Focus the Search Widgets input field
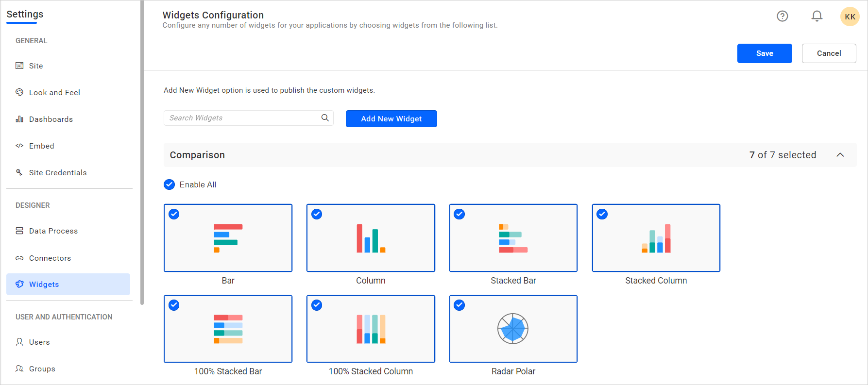The width and height of the screenshot is (868, 385). (243, 118)
